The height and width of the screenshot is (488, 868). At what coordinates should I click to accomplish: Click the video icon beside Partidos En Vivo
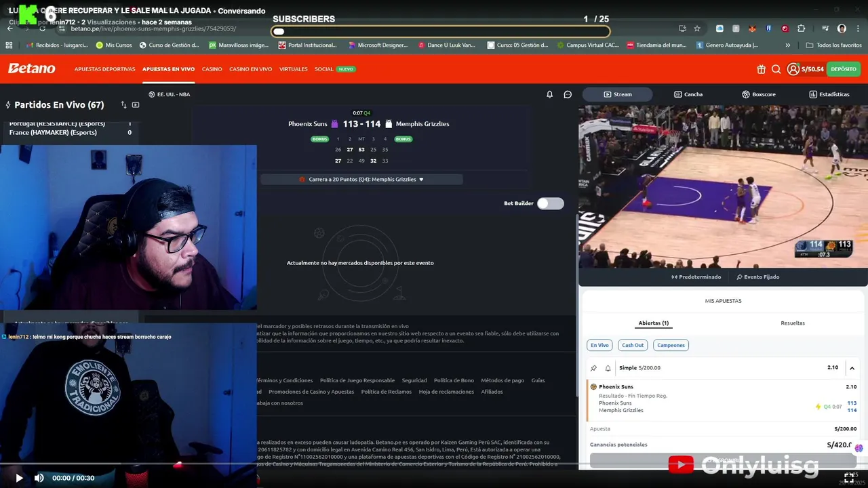point(136,105)
